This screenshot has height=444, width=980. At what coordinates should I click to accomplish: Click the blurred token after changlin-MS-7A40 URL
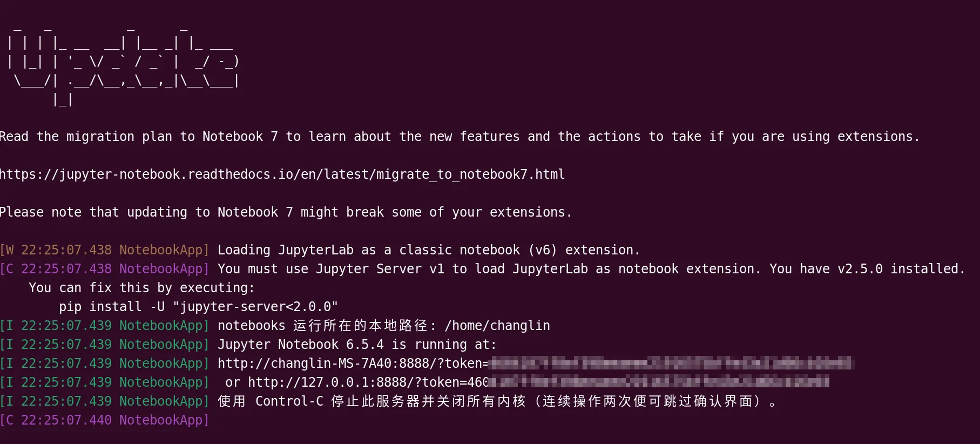pos(670,363)
